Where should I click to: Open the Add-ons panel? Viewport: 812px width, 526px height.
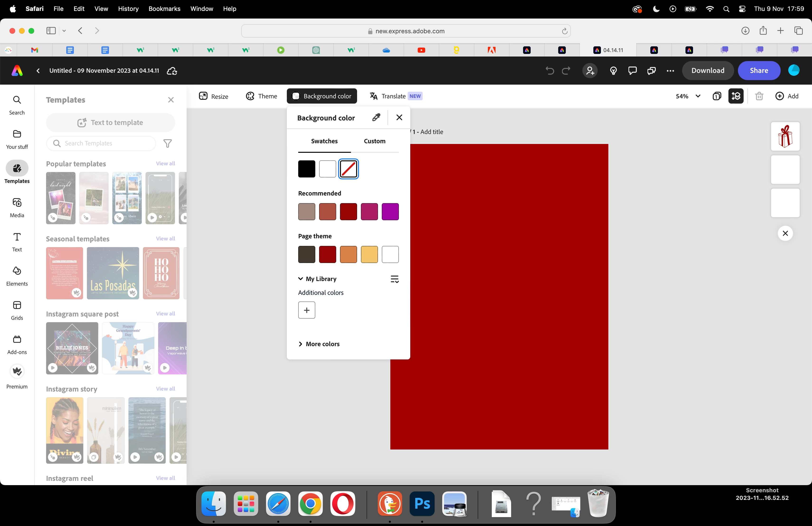17,344
